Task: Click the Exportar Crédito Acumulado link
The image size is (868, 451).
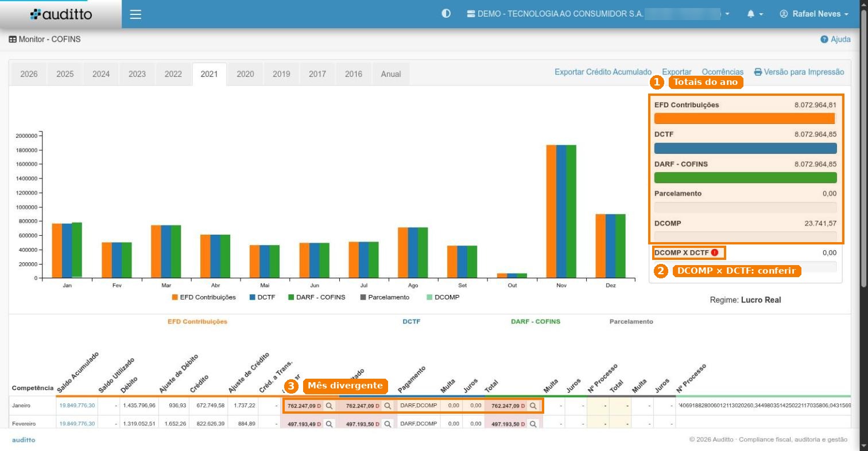Action: 603,72
